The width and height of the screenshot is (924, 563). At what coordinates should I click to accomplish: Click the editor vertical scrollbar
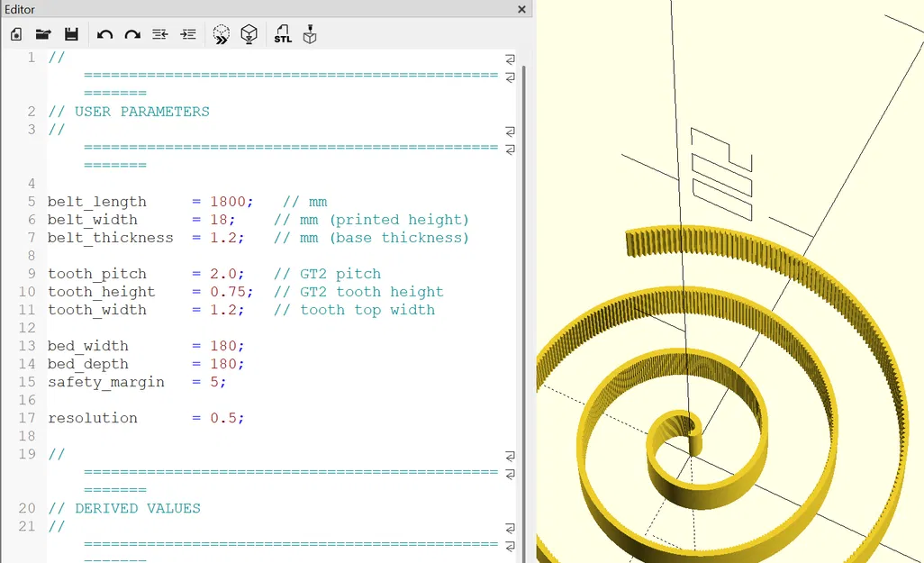(x=524, y=313)
